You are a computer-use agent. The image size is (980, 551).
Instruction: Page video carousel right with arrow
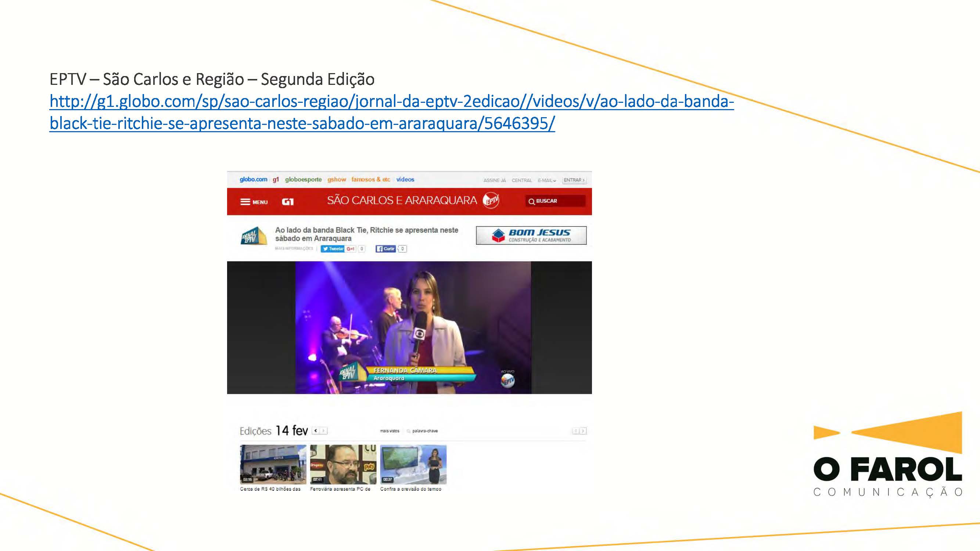(x=583, y=431)
